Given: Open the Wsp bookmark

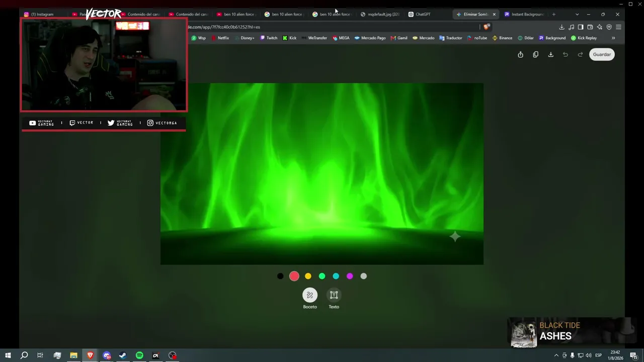Looking at the screenshot, I should click(198, 38).
